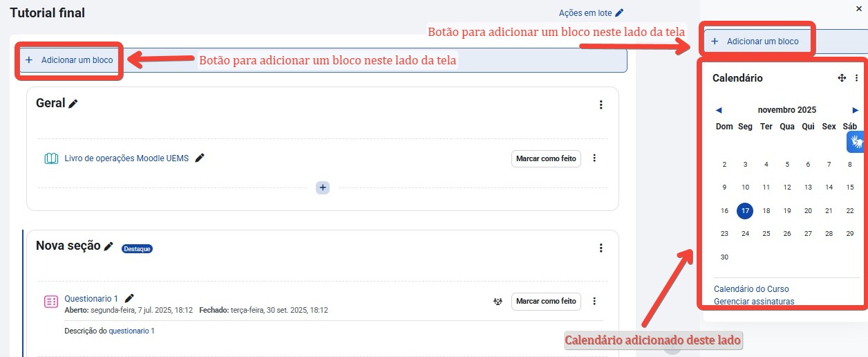Click the VLibras accessibility hand icon
Image resolution: width=868 pixels, height=357 pixels.
coord(857,143)
